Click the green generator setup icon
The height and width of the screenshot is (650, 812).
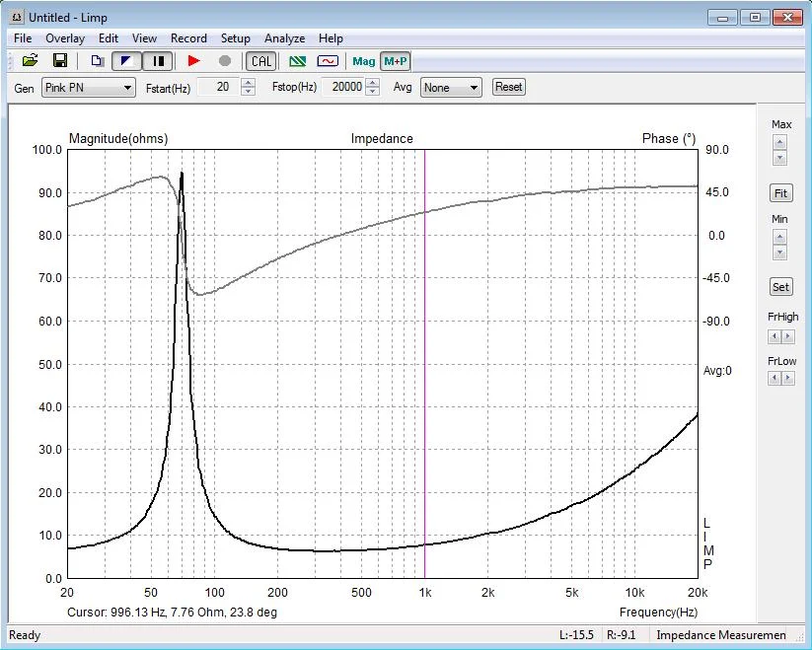point(297,61)
